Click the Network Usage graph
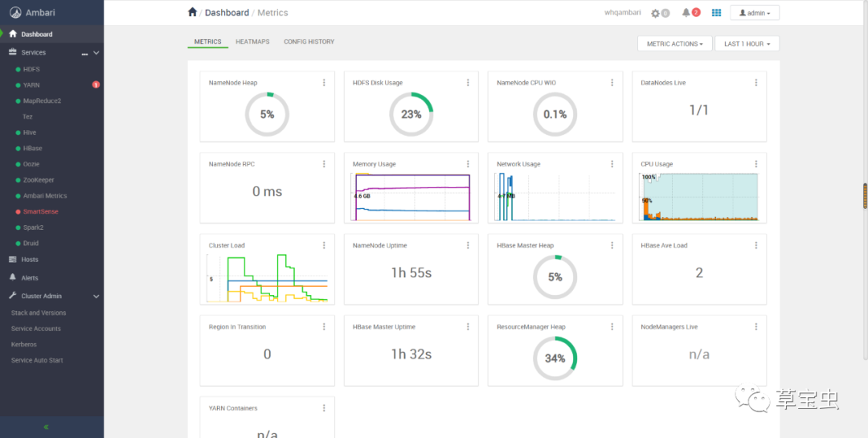 pos(555,197)
